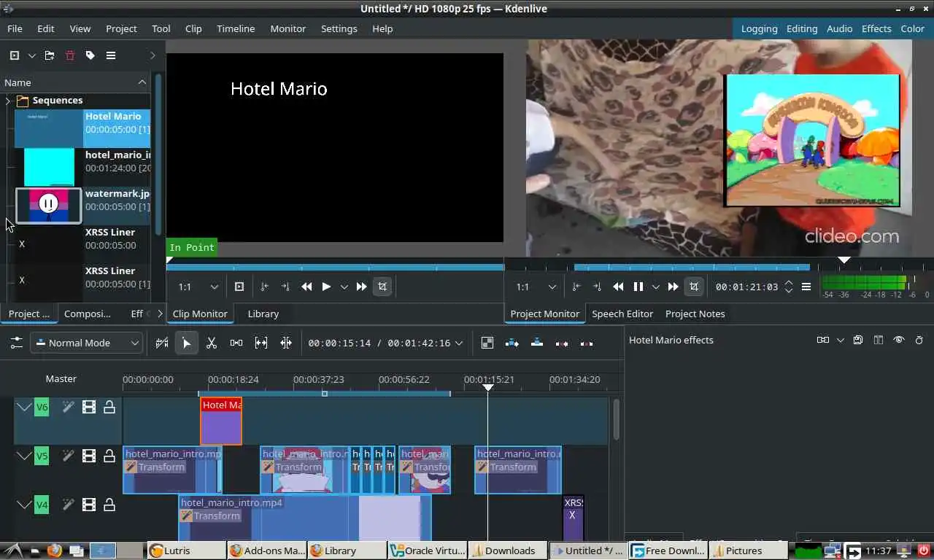The width and height of the screenshot is (934, 560).
Task: Switch to the Library tab
Action: (x=263, y=314)
